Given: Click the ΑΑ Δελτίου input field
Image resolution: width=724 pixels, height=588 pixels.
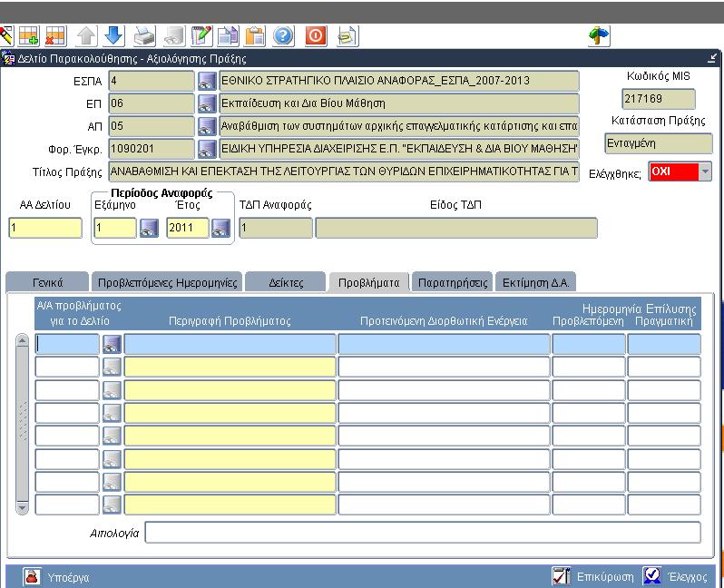Looking at the screenshot, I should (45, 228).
